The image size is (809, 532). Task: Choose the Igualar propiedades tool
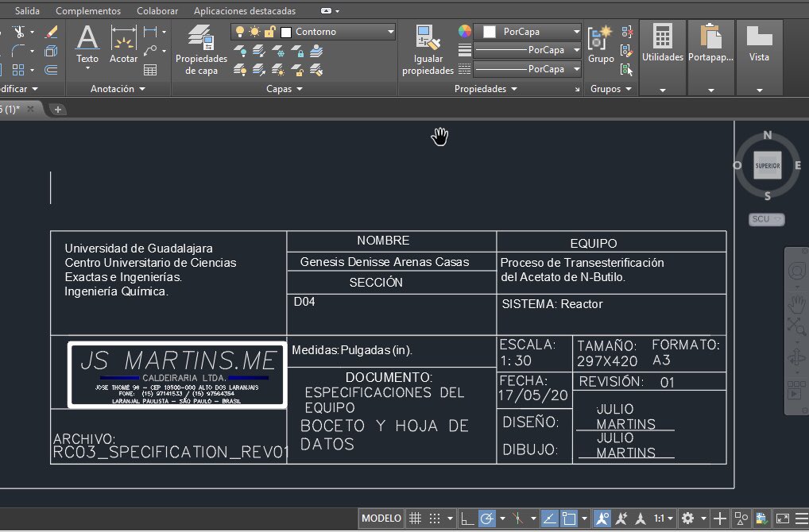(428, 50)
